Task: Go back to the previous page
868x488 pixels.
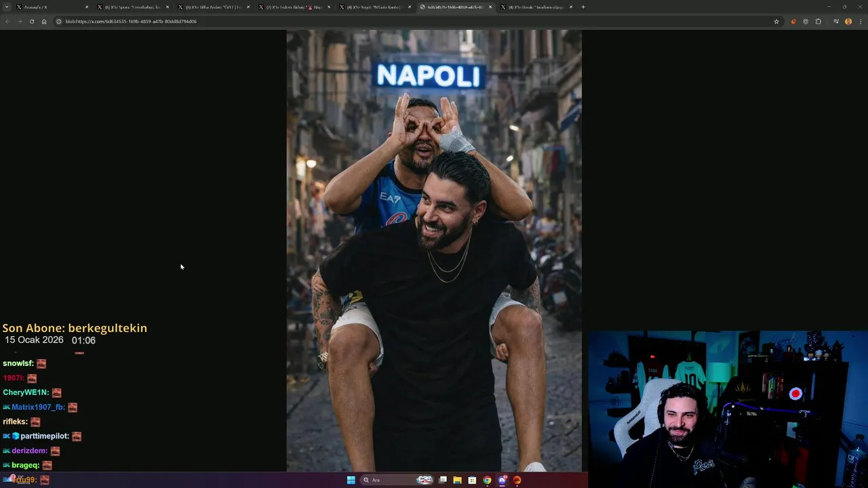Action: tap(7, 21)
